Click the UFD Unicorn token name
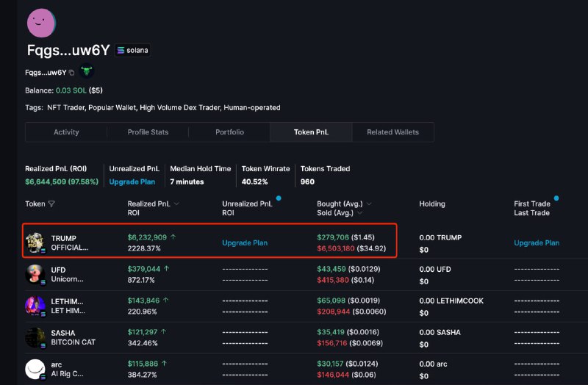 pyautogui.click(x=67, y=274)
